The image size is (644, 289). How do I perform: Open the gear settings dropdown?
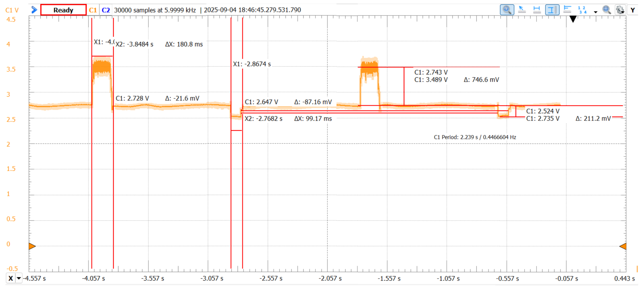coord(620,10)
